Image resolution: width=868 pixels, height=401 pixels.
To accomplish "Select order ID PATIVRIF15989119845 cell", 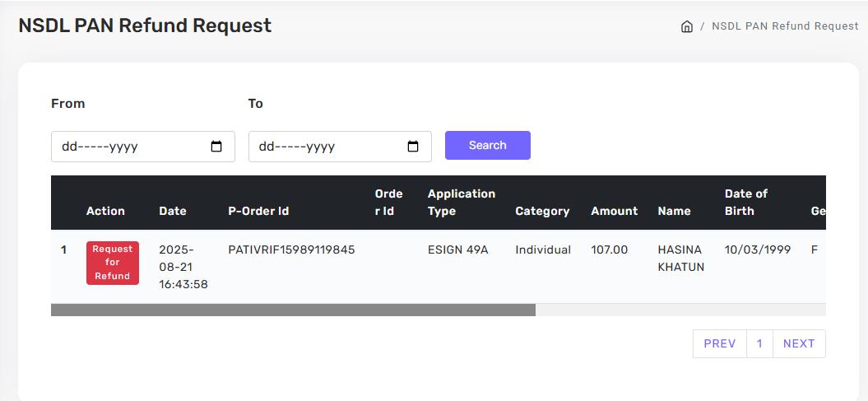I will coord(291,249).
